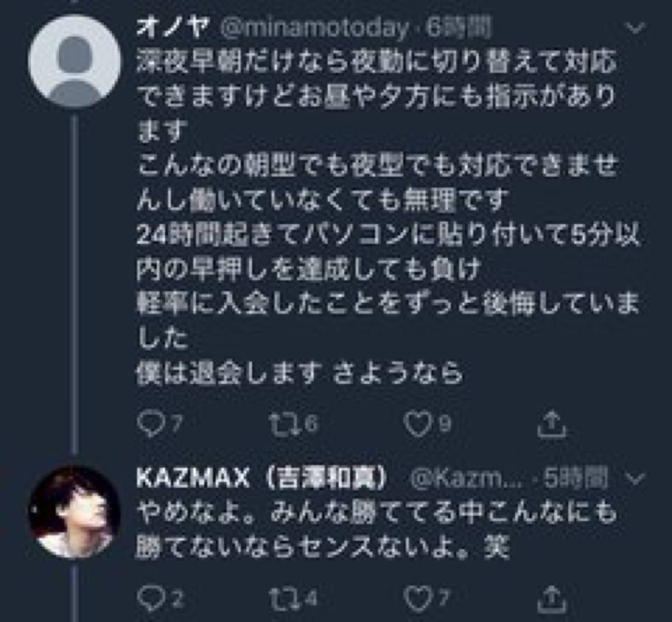Retweet KAZMAX's tweet

click(280, 596)
